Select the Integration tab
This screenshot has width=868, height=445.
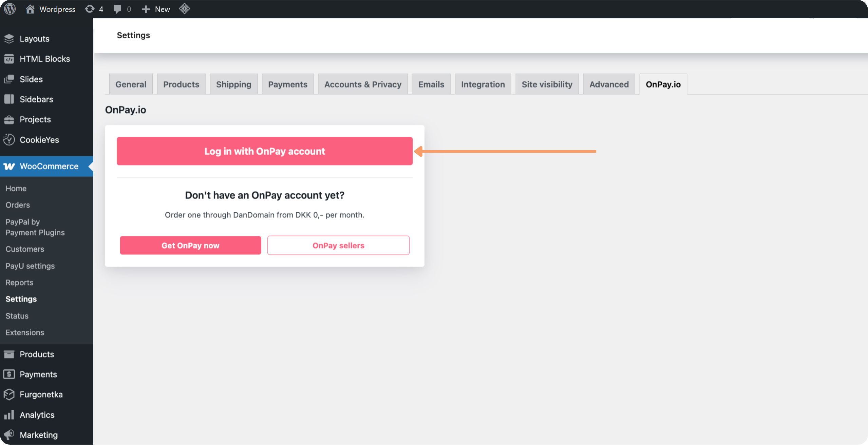click(483, 84)
